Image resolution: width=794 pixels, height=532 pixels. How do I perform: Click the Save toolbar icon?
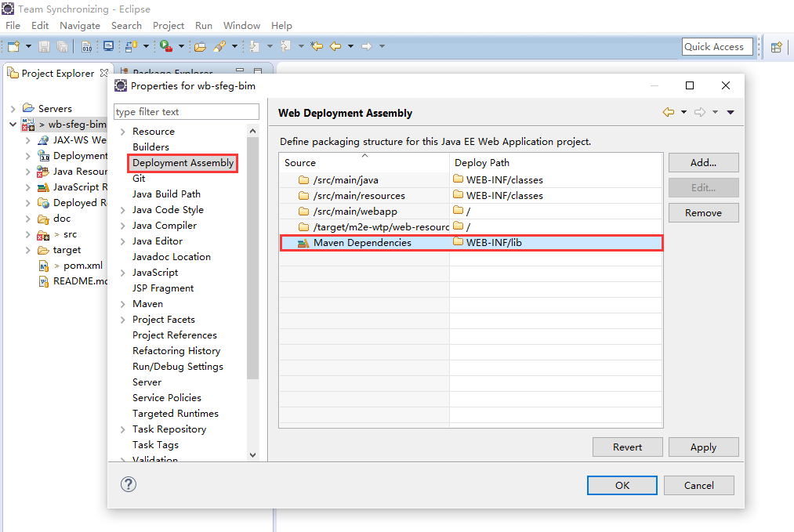click(x=45, y=46)
